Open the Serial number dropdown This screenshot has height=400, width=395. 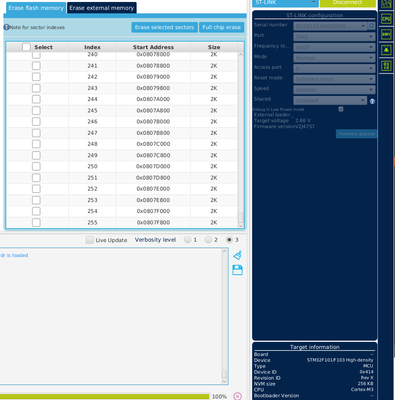pyautogui.click(x=330, y=26)
